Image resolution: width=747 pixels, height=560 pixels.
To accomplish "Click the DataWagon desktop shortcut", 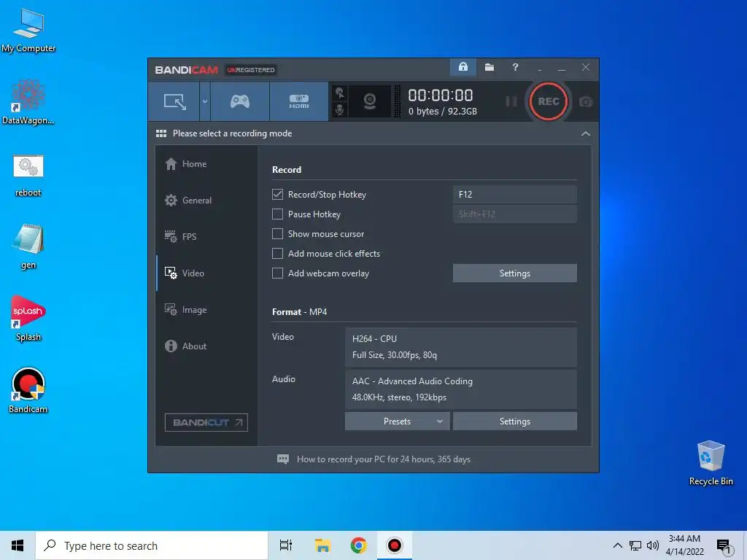I will [28, 102].
